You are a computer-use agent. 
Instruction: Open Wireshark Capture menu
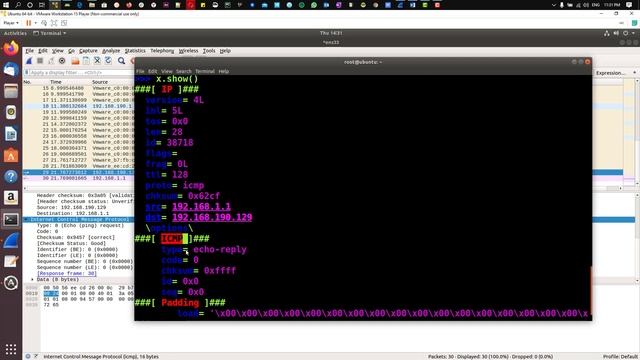click(x=88, y=51)
